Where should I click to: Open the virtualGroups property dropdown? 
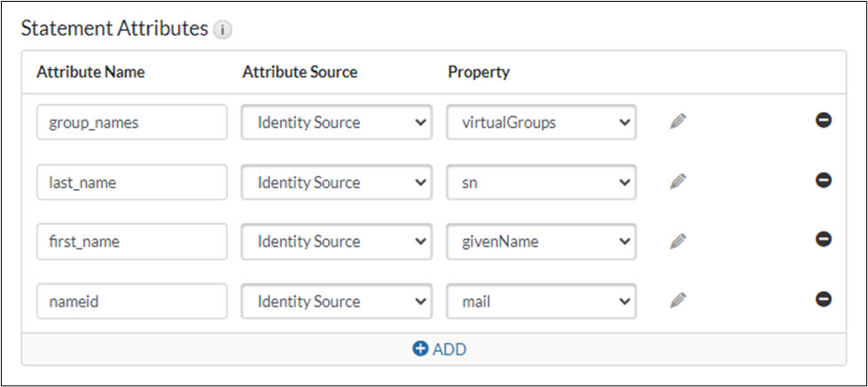[541, 122]
